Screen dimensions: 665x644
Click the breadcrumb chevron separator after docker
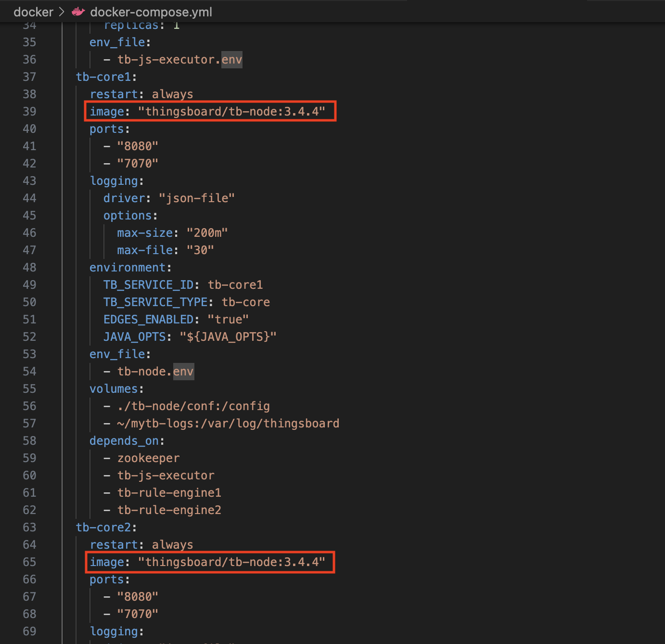[x=62, y=12]
